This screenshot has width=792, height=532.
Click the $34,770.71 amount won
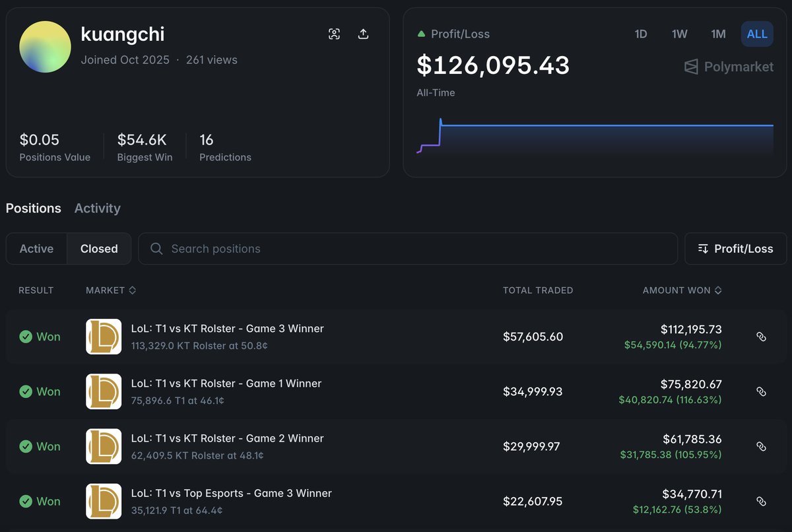[x=692, y=493]
